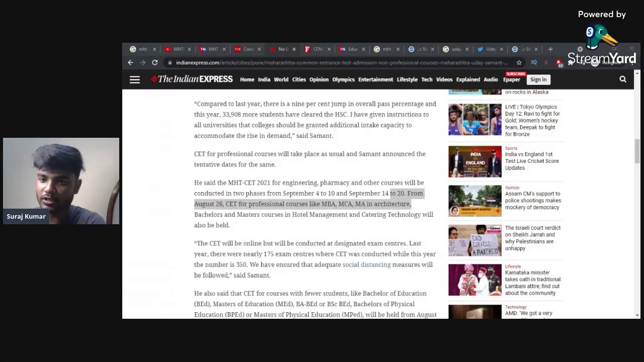
Task: Click the Suraj Kumar webcam feed
Action: (x=61, y=181)
